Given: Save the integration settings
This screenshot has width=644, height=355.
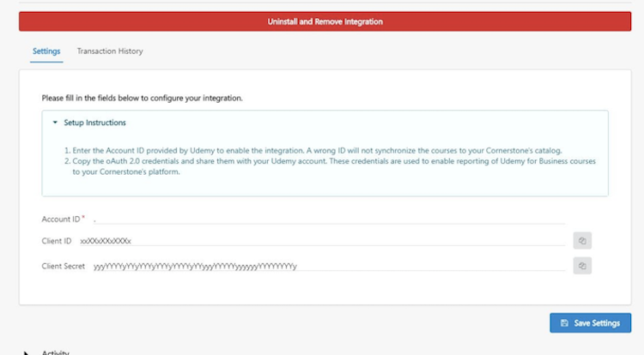Looking at the screenshot, I should tap(590, 323).
